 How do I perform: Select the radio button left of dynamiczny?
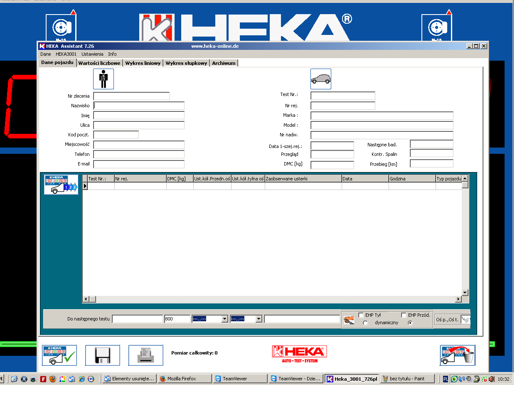coord(365,323)
